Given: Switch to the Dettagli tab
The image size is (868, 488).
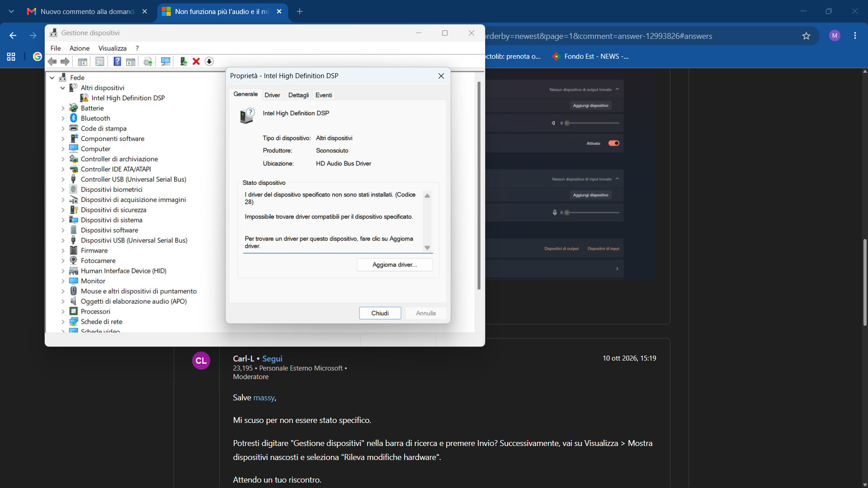Looking at the screenshot, I should [x=298, y=95].
